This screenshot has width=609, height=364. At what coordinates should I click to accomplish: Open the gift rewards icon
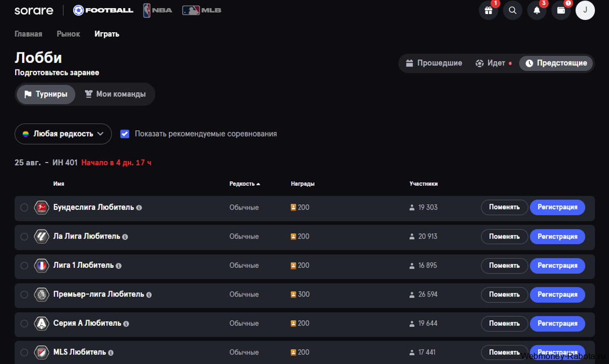point(488,10)
